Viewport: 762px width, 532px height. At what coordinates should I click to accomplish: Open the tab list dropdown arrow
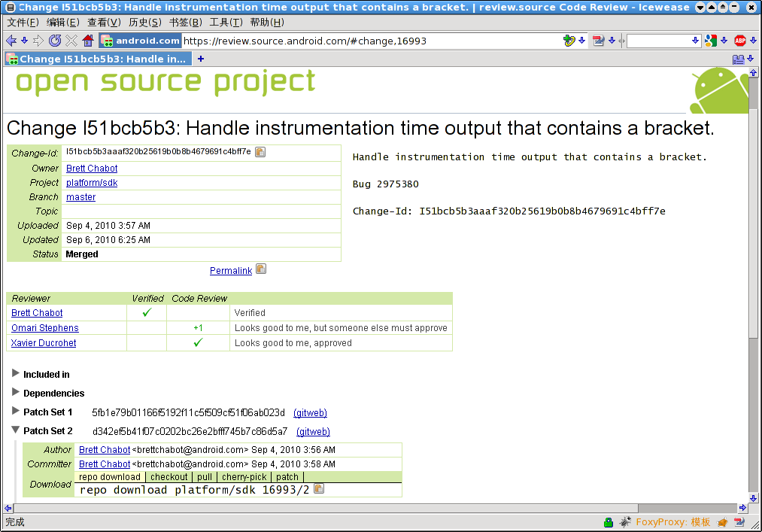(750, 59)
